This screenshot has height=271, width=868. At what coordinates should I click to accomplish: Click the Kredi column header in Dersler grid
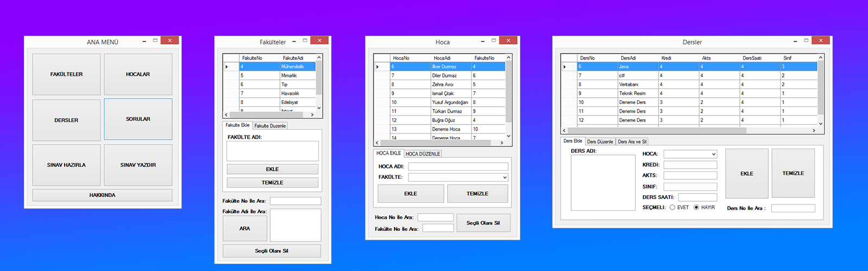(679, 58)
